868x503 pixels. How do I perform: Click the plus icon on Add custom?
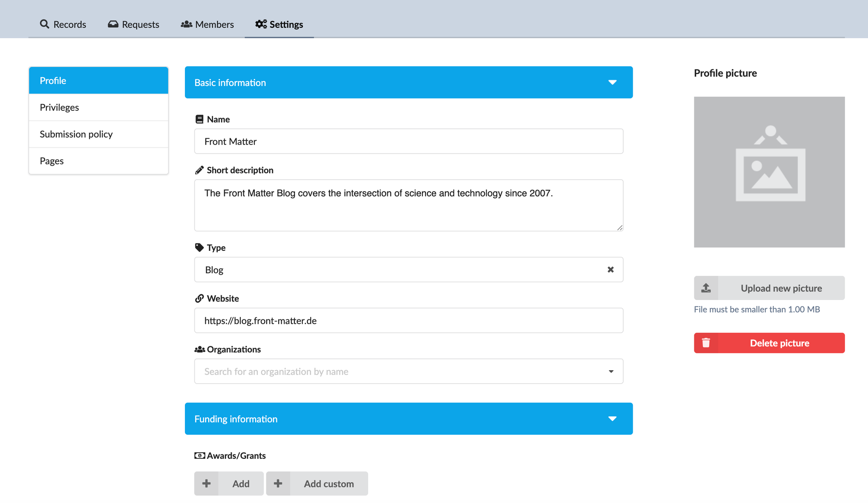tap(278, 483)
